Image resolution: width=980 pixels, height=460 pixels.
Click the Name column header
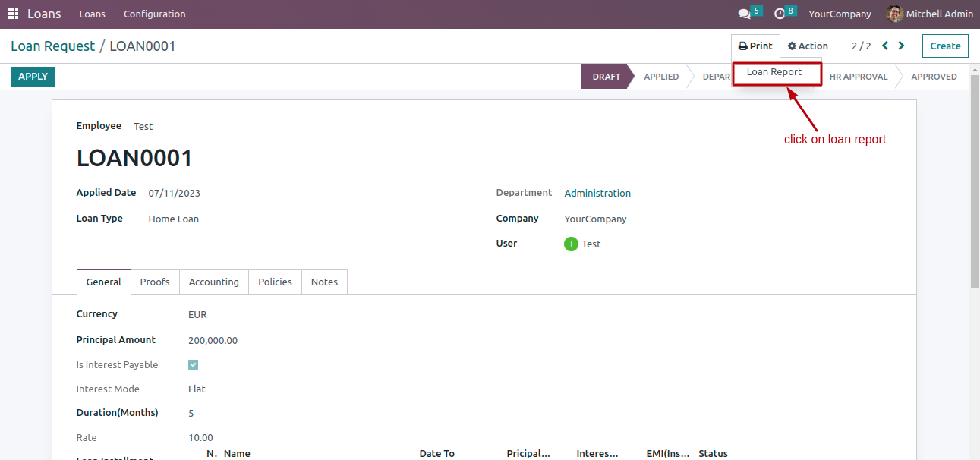click(x=237, y=453)
